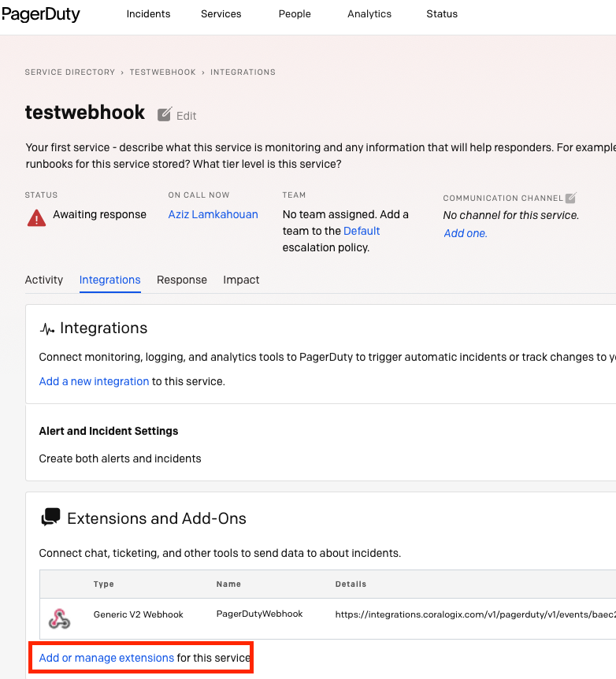This screenshot has width=616, height=679.
Task: Click the edit pencil icon beside testwebhook
Action: tap(165, 114)
